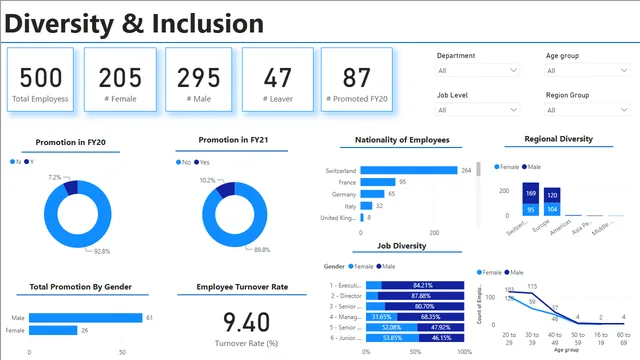Viewport: 640px width, 360px height.
Task: Click the Regional Diversity chart title
Action: click(558, 139)
